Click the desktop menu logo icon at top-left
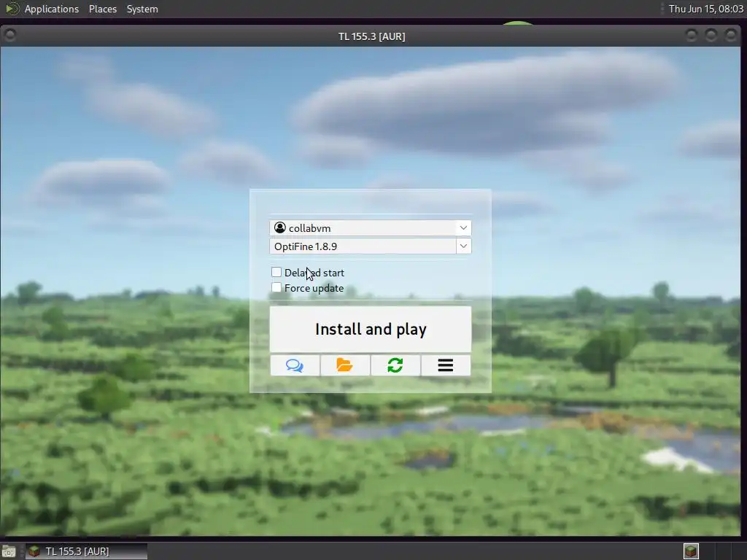This screenshot has height=560, width=747. (12, 9)
